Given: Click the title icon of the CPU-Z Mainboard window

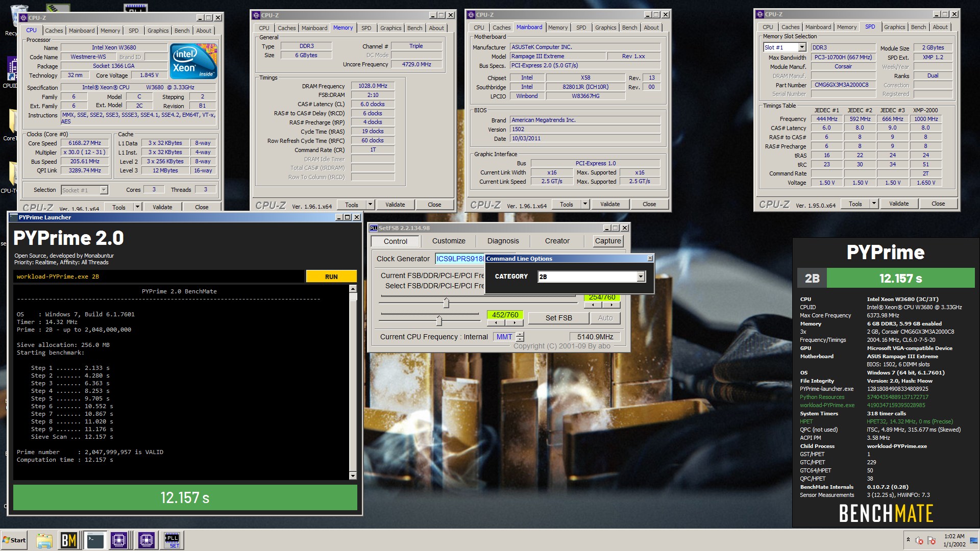Looking at the screenshot, I should pos(472,15).
